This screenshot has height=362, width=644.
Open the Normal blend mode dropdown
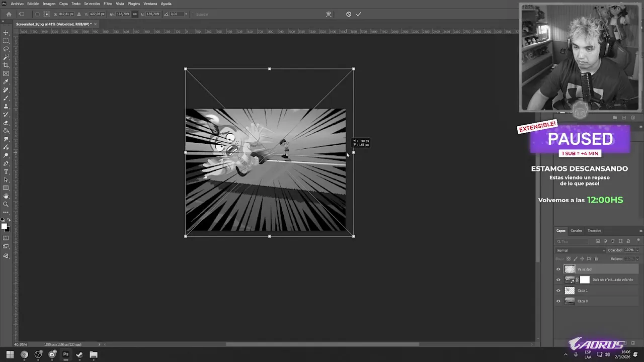coord(581,250)
